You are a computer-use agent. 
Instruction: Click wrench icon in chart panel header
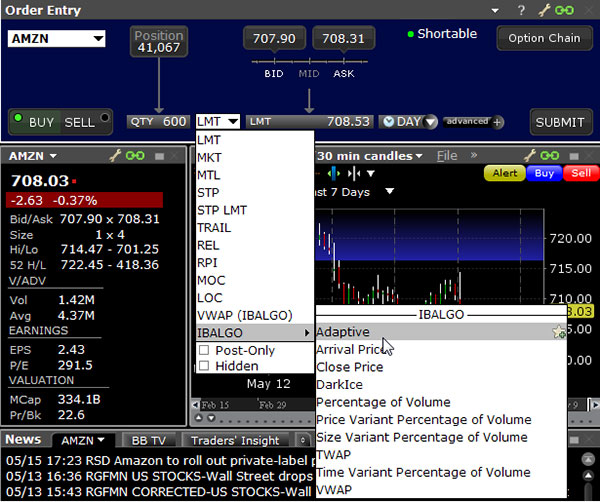tap(530, 155)
